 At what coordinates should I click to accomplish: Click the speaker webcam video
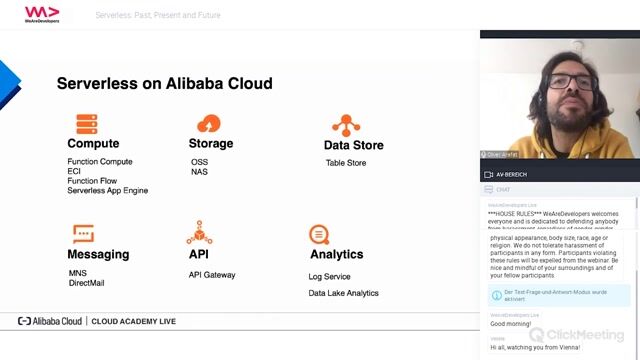point(560,98)
